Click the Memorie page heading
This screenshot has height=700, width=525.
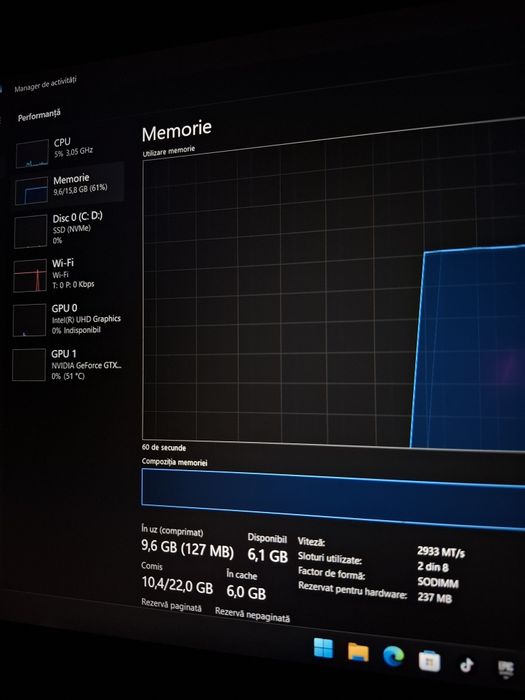176,130
